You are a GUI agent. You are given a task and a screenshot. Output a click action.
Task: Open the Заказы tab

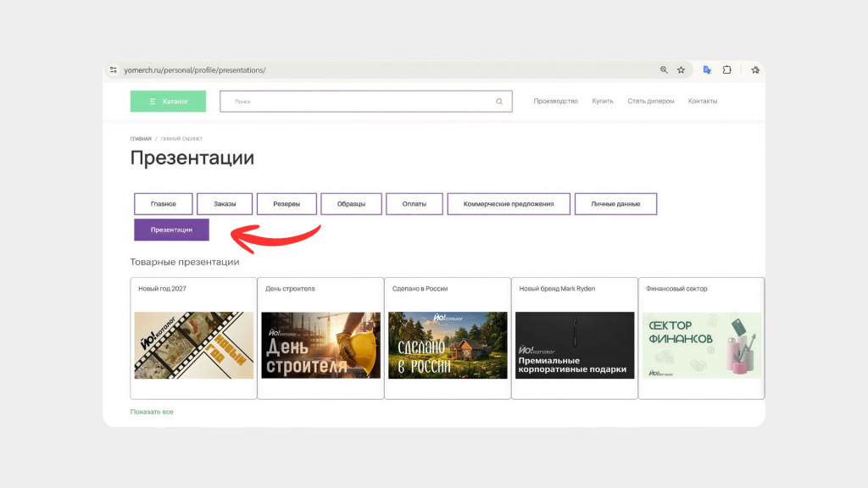coord(225,203)
